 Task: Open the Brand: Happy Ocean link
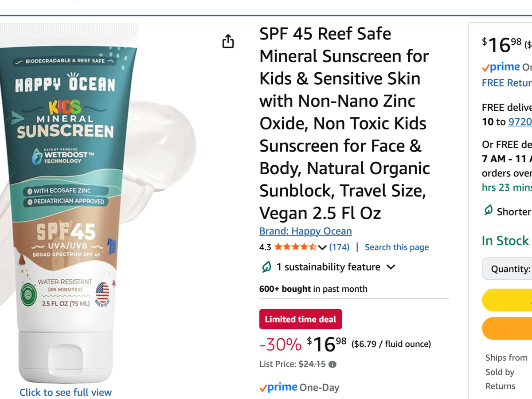pos(305,231)
